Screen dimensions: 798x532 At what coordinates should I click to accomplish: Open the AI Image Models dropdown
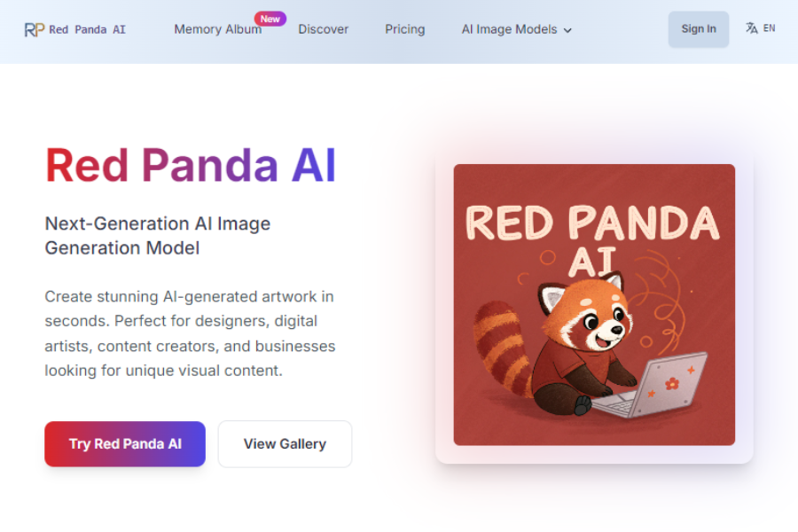(510, 29)
